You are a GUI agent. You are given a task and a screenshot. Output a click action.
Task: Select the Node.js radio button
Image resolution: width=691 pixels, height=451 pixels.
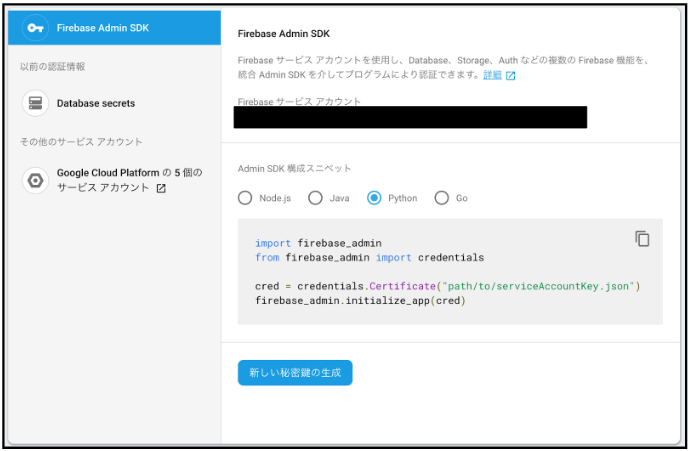tap(245, 198)
